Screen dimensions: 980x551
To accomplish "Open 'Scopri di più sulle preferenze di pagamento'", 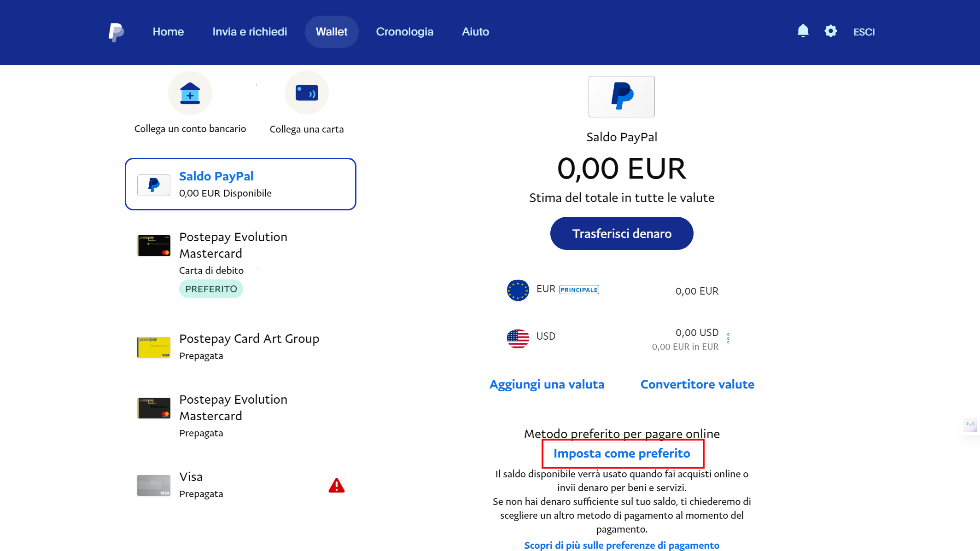I will click(621, 545).
